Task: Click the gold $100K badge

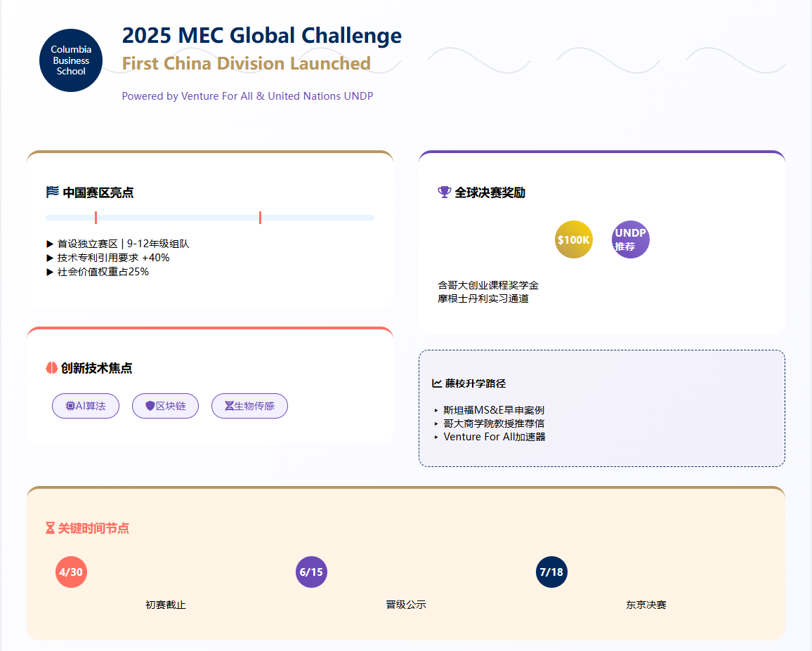Action: pyautogui.click(x=574, y=239)
